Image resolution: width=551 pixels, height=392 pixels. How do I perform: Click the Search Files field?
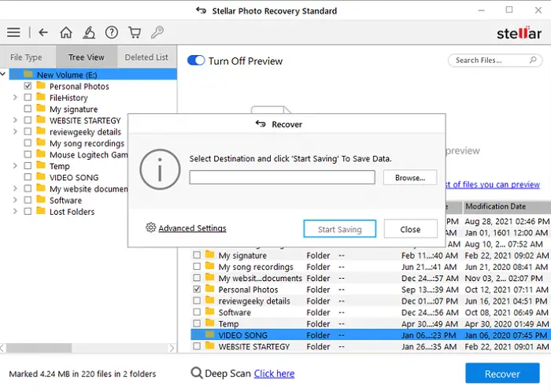point(495,60)
